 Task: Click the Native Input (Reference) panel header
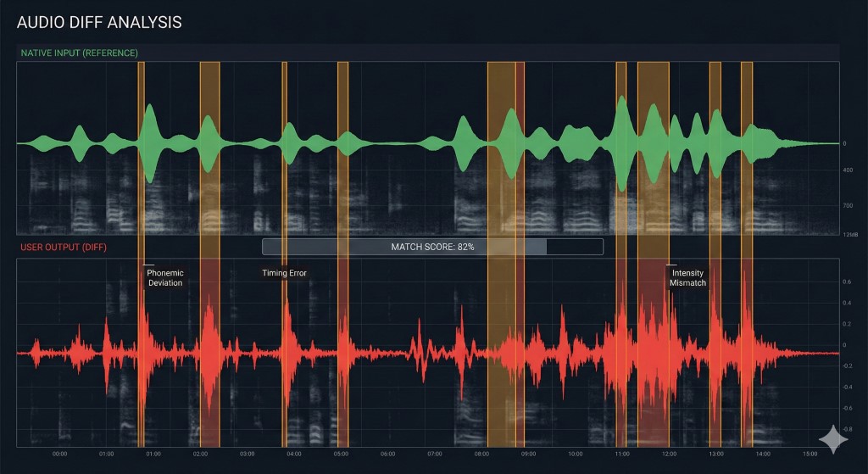(79, 53)
